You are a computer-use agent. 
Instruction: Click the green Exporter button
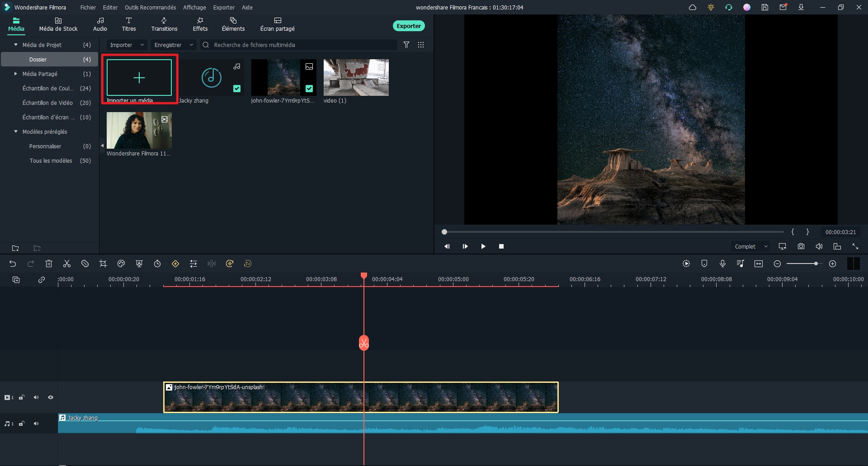pos(409,26)
